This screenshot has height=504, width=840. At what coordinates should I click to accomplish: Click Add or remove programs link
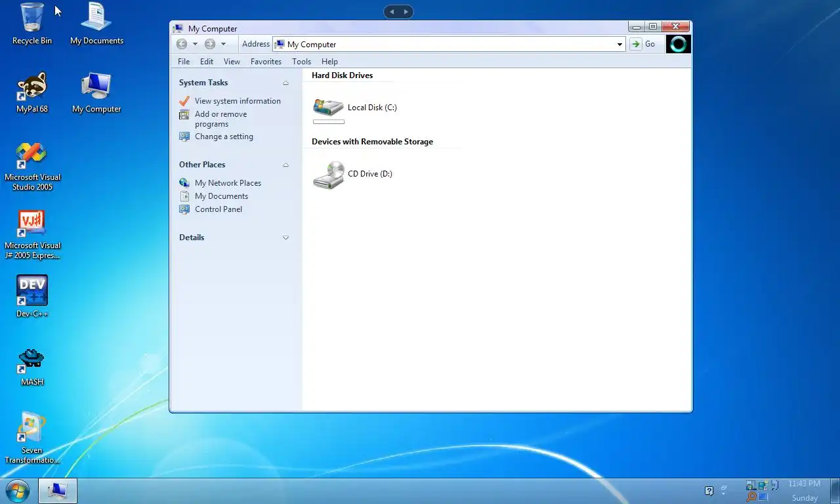[x=220, y=119]
